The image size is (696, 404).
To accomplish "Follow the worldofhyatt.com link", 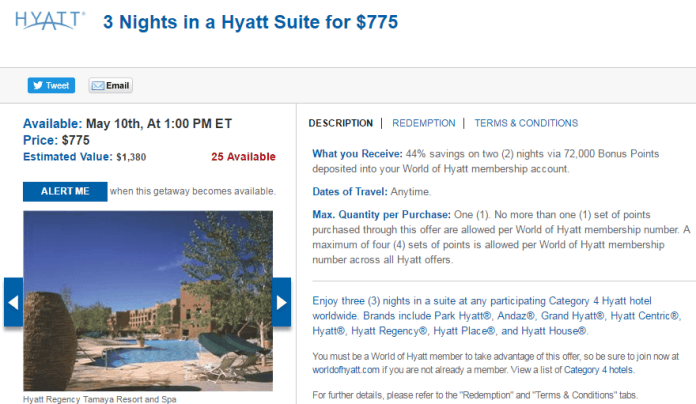I will (x=346, y=370).
